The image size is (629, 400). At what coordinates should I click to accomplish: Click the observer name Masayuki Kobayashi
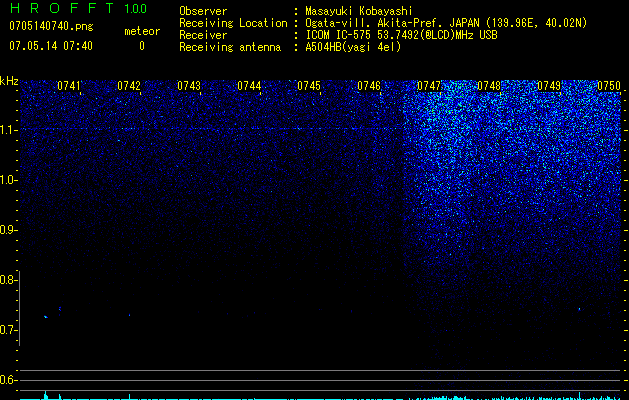pyautogui.click(x=359, y=11)
